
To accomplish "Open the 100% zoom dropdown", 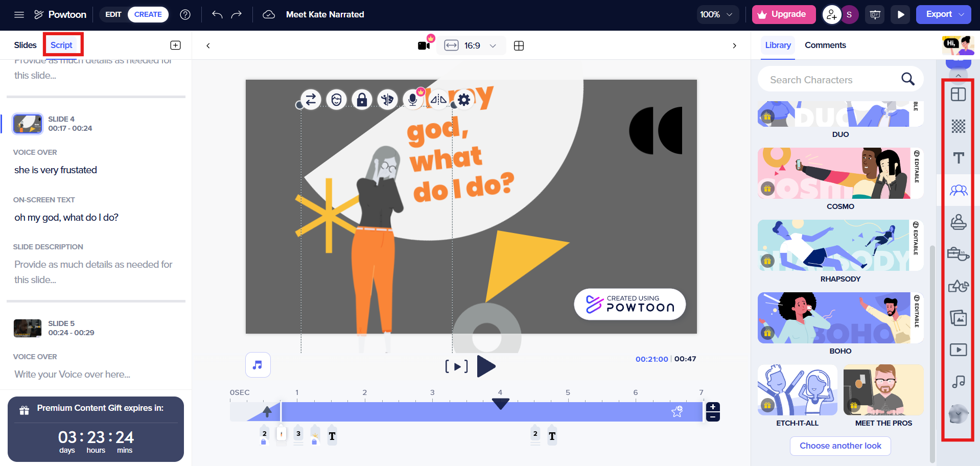I will (717, 14).
